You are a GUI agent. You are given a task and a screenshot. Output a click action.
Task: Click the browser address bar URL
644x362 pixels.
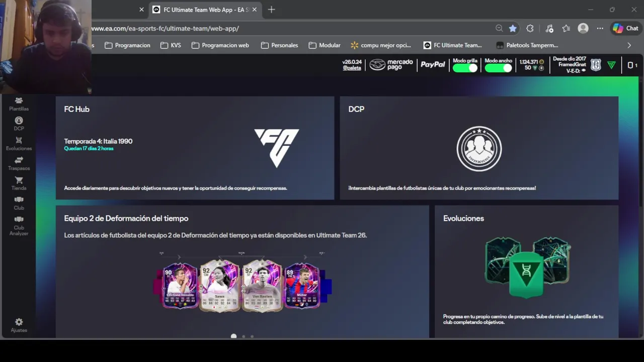[x=165, y=29]
